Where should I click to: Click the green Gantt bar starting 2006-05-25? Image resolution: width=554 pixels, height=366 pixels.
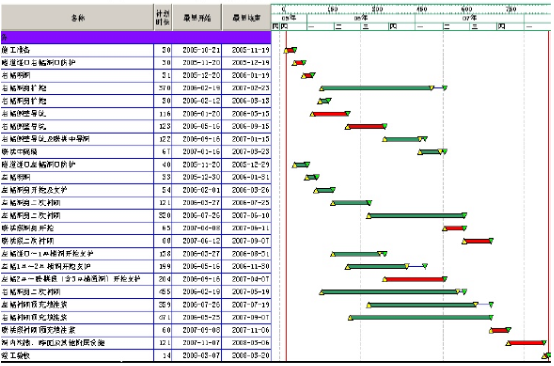point(421,318)
